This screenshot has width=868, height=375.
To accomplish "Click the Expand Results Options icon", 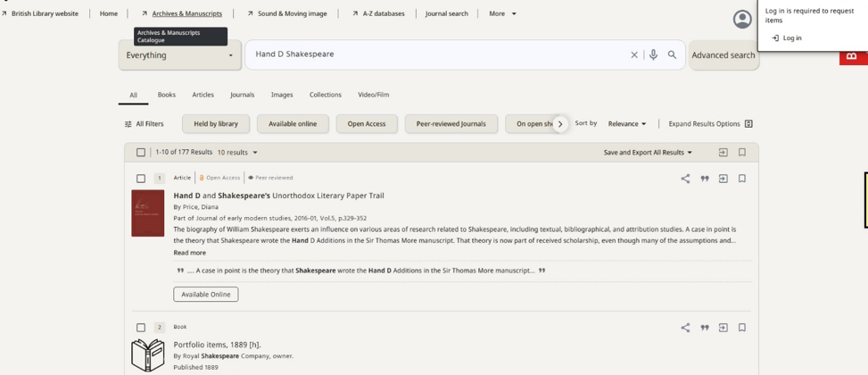I will (748, 123).
